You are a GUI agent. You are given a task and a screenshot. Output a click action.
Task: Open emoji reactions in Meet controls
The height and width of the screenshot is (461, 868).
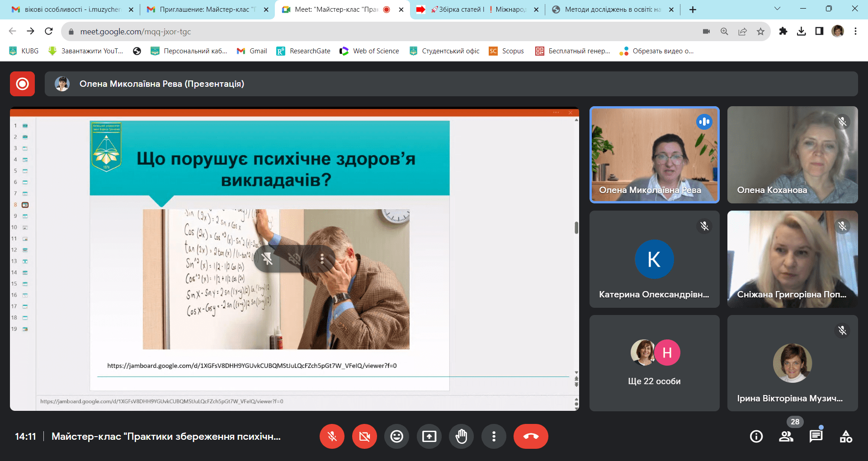(396, 436)
